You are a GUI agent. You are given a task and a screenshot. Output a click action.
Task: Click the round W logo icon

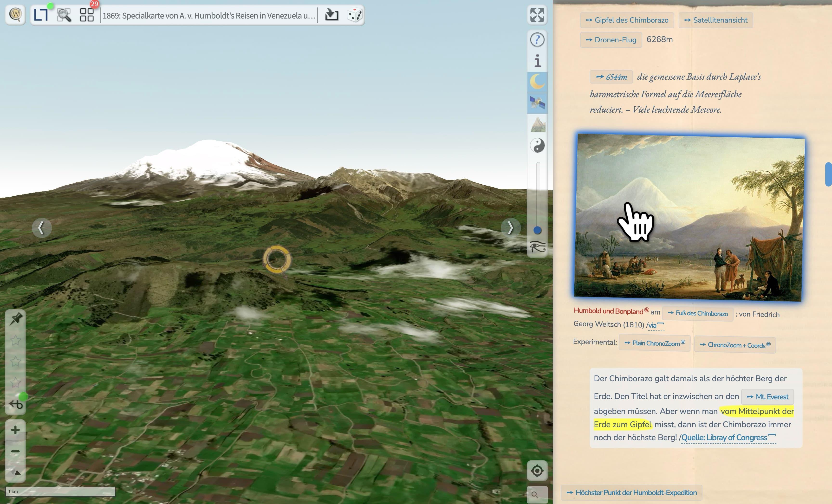[15, 14]
